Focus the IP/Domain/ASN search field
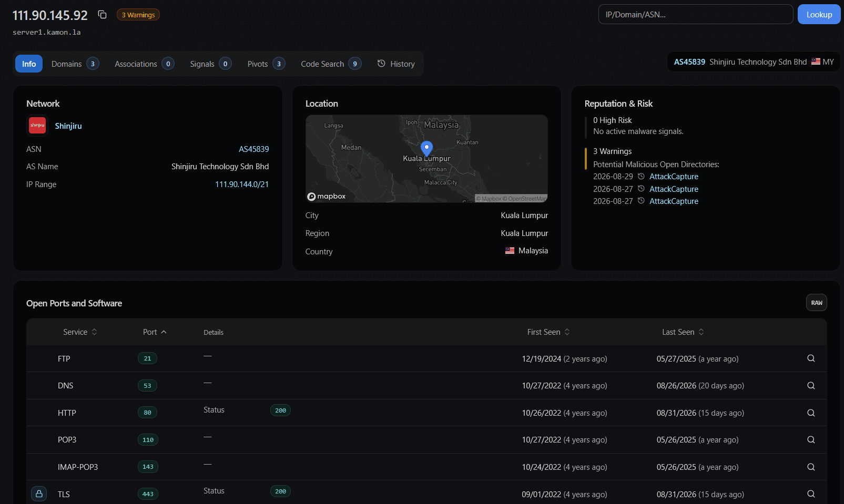This screenshot has width=844, height=504. coord(696,15)
